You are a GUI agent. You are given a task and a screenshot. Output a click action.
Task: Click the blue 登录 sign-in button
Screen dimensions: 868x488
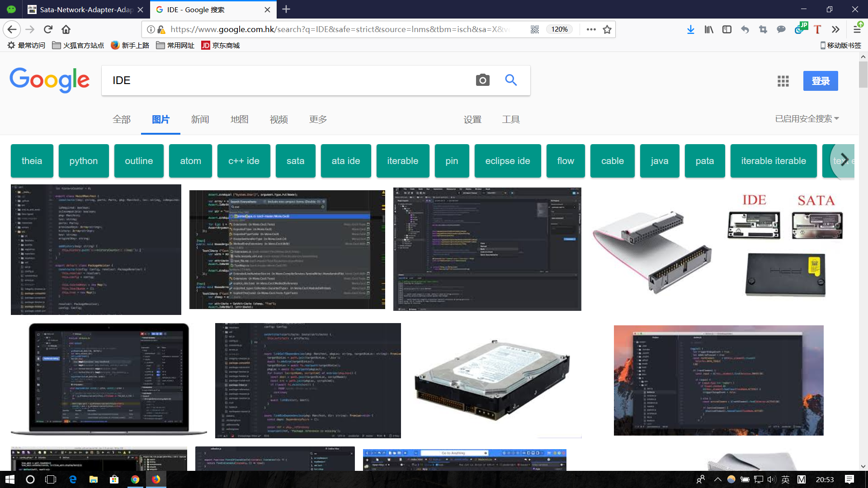[820, 81]
